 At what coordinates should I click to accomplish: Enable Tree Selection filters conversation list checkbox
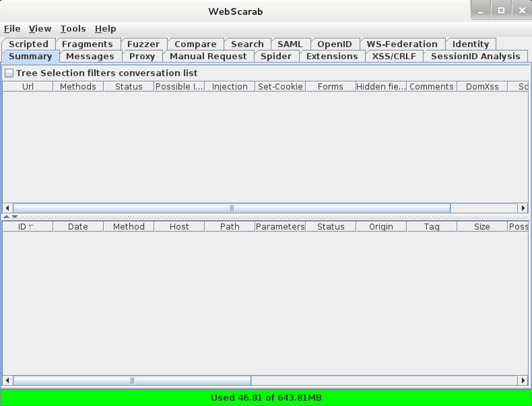(x=9, y=73)
